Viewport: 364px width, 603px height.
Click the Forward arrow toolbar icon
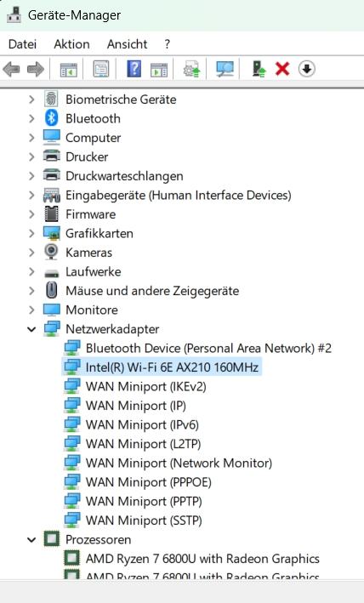[x=36, y=70]
